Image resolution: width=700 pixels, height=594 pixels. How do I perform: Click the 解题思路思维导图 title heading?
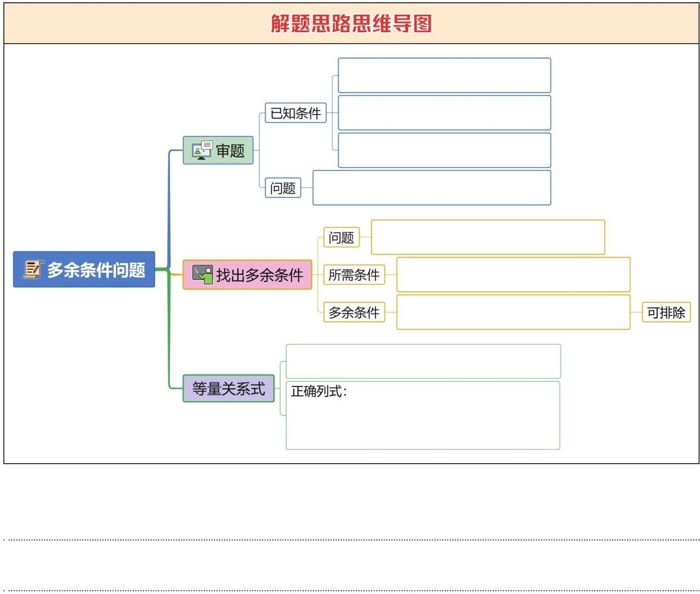click(351, 24)
